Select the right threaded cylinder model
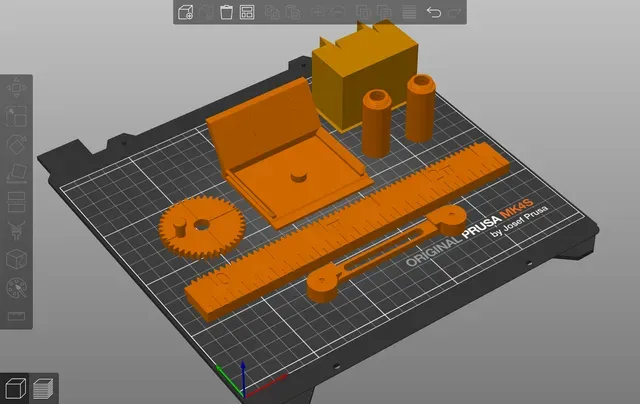 [421, 108]
